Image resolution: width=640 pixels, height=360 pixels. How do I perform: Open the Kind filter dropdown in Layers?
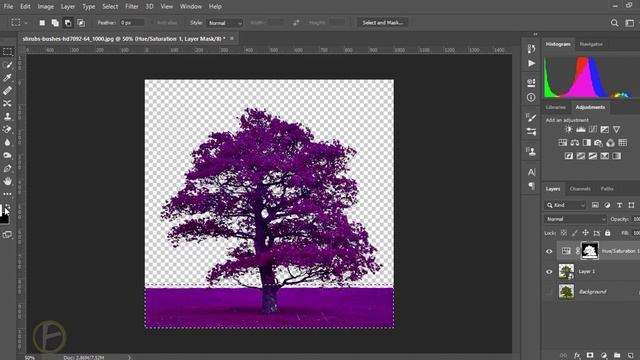click(566, 205)
